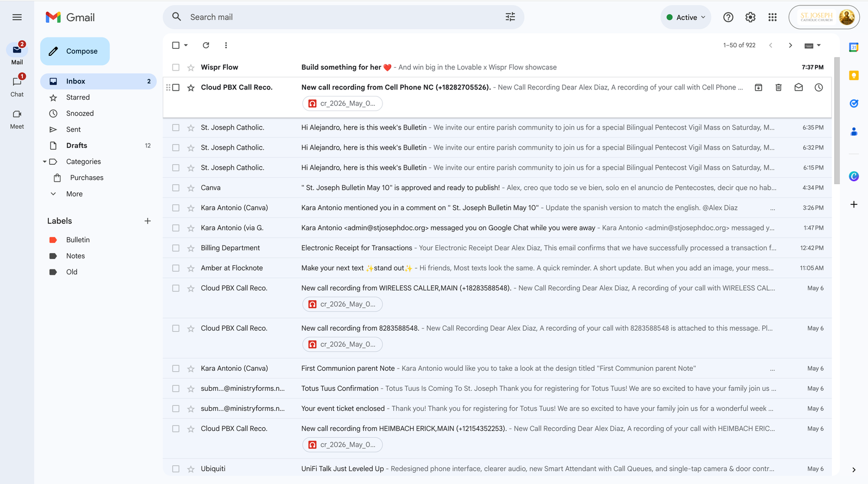This screenshot has height=484, width=868.
Task: Tick the select all checkbox in toolbar
Action: click(176, 46)
